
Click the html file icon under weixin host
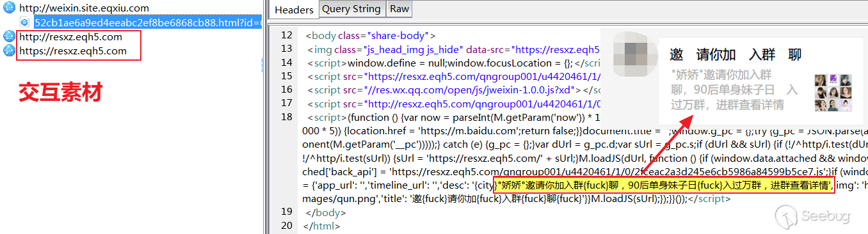pyautogui.click(x=25, y=22)
